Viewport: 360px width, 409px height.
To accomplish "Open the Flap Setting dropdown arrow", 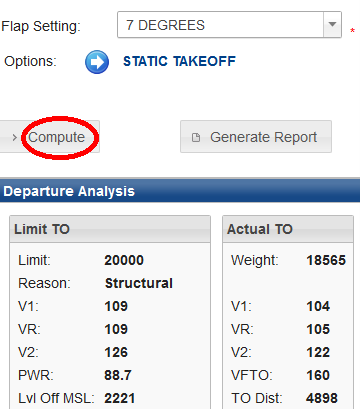I will pos(332,24).
